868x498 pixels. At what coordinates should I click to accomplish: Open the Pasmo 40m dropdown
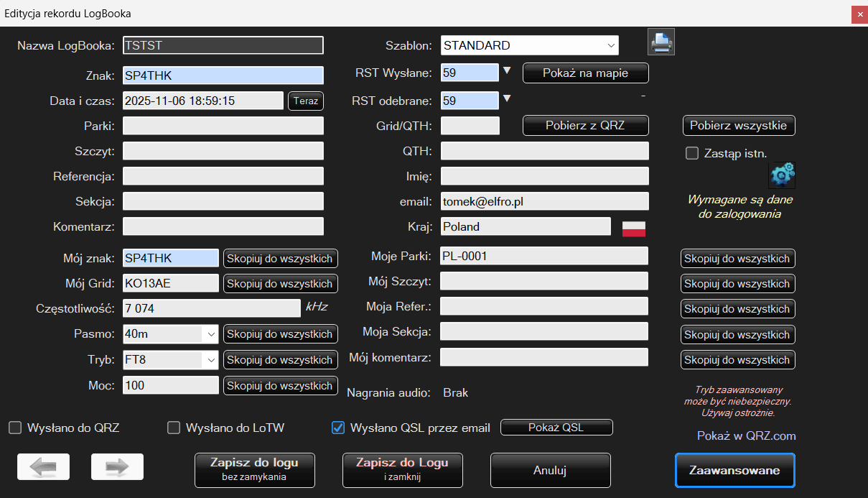171,334
